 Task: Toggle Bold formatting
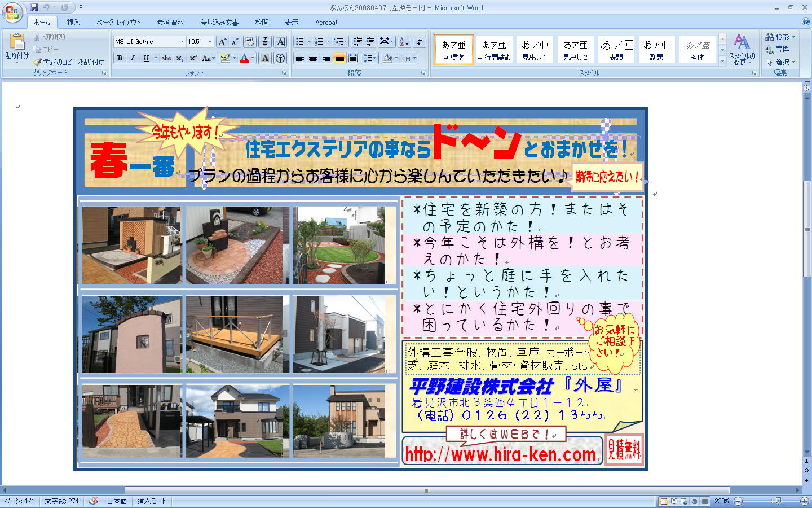pos(120,58)
